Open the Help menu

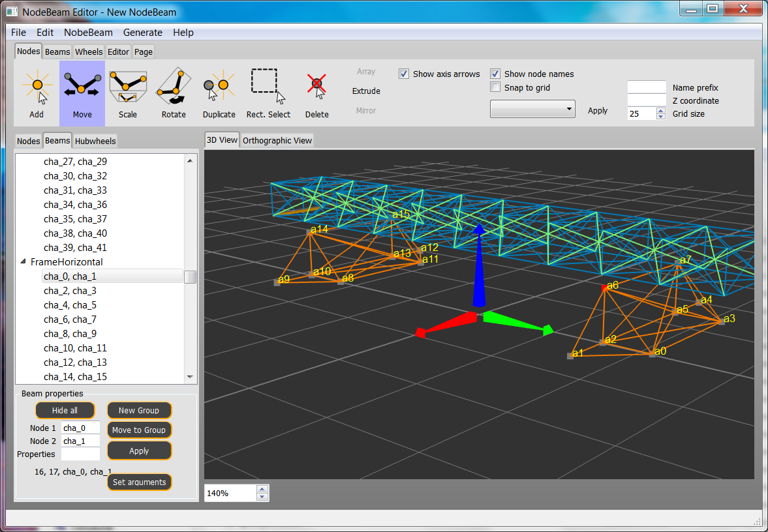click(183, 33)
